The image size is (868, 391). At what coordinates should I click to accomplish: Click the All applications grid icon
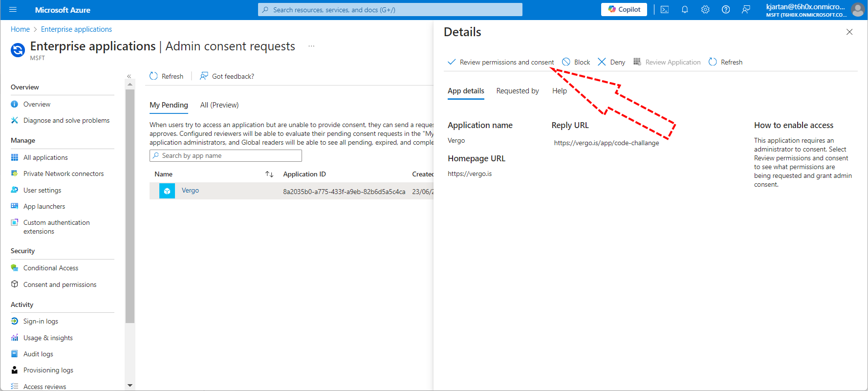click(15, 157)
